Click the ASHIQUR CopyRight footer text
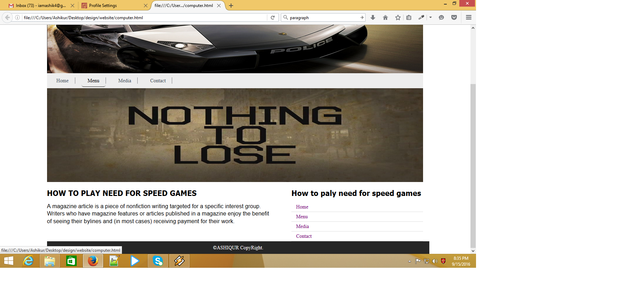The width and height of the screenshot is (644, 288). tap(238, 248)
